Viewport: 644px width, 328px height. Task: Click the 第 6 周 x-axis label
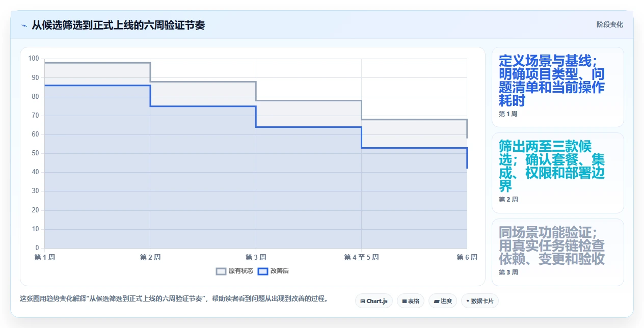click(x=467, y=257)
